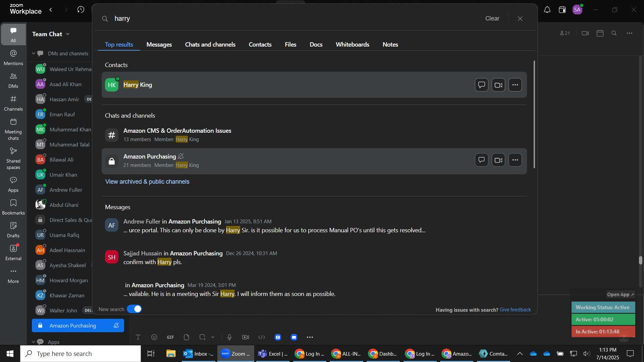Select All chats in left sidebar
The width and height of the screenshot is (644, 362).
click(x=13, y=35)
